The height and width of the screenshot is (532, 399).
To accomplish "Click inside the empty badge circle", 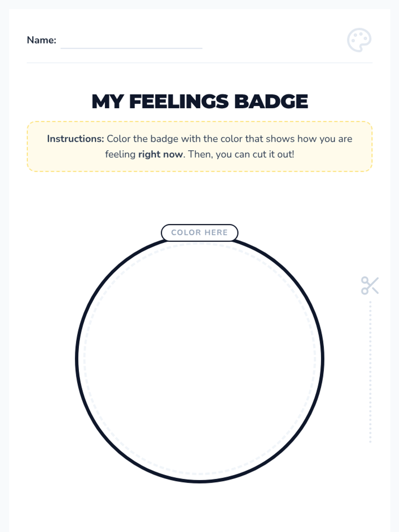I will (199, 359).
